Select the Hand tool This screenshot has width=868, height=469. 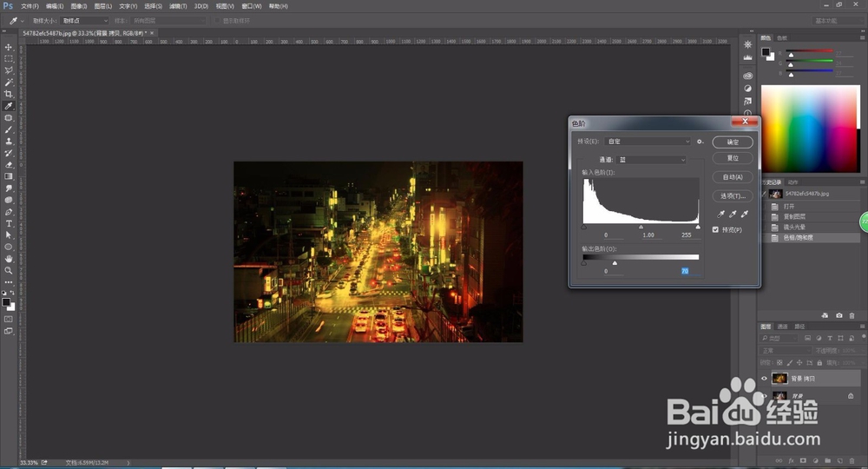click(x=9, y=259)
